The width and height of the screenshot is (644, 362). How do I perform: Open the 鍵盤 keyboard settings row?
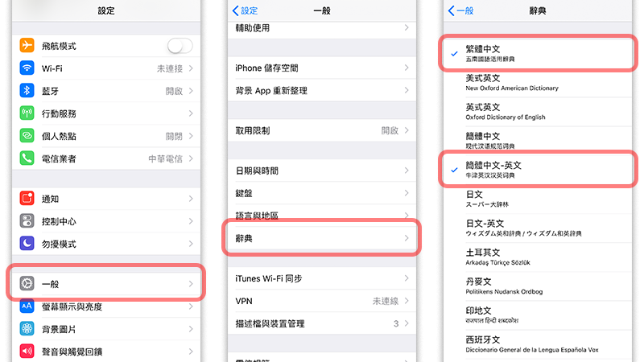(x=322, y=193)
